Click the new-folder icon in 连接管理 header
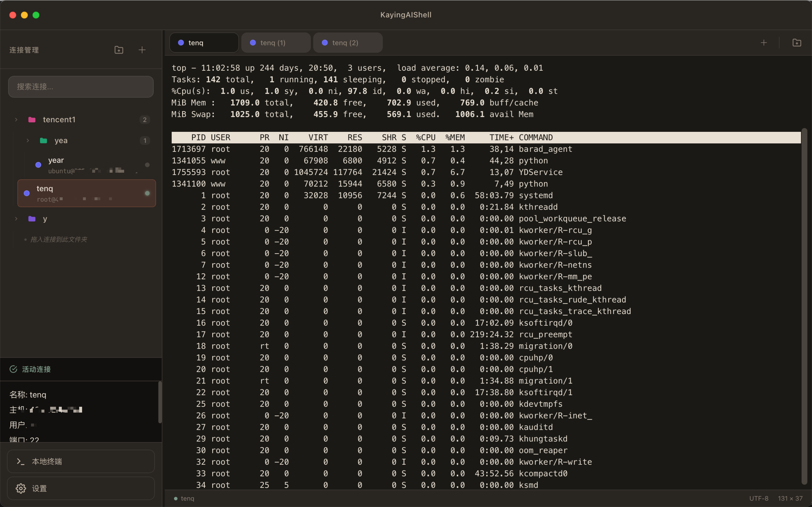The width and height of the screenshot is (812, 507). (118, 50)
